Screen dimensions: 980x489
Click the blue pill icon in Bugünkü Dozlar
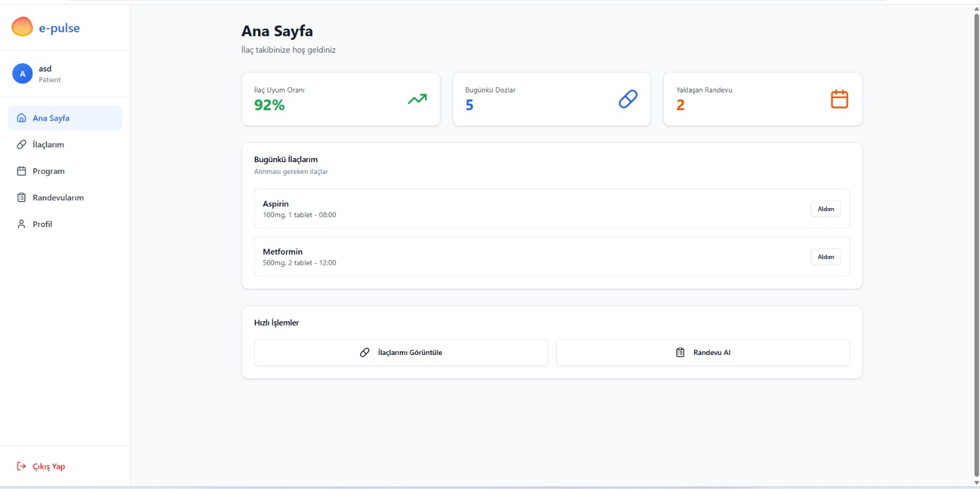click(628, 99)
